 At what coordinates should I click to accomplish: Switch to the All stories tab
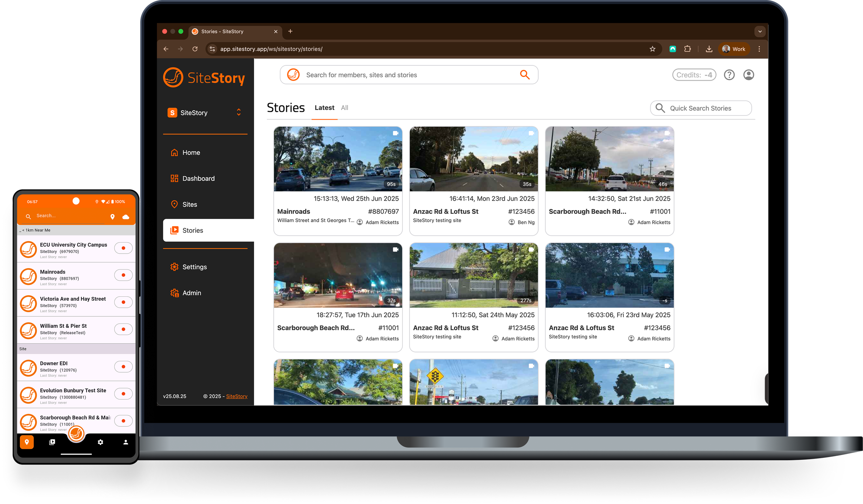click(x=344, y=108)
